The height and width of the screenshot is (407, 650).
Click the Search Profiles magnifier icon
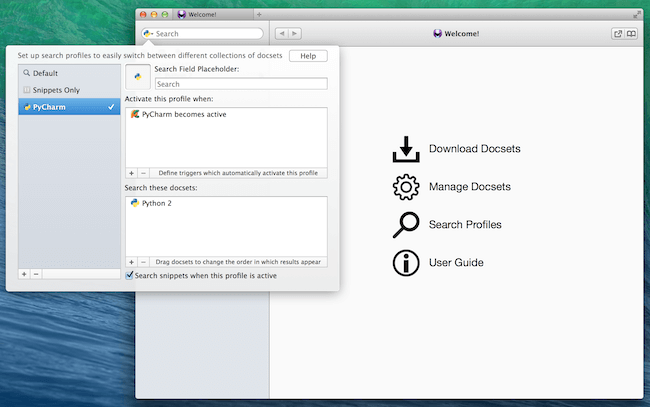pos(406,225)
